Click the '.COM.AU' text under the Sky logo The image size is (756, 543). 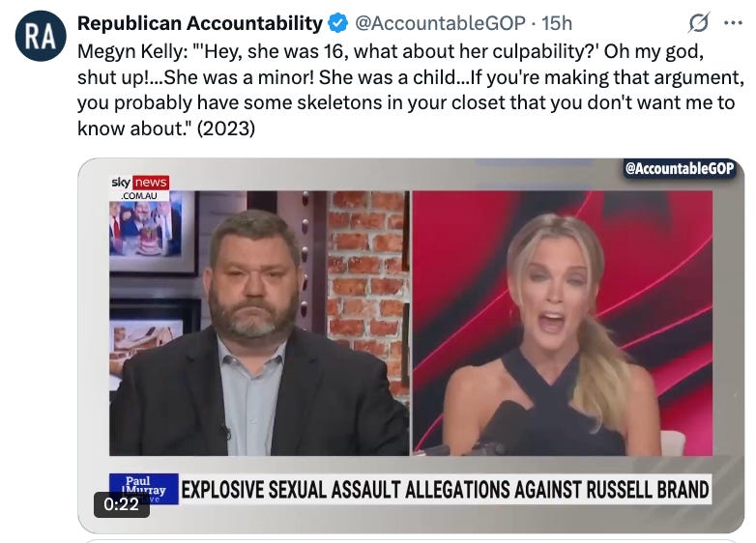[x=139, y=195]
